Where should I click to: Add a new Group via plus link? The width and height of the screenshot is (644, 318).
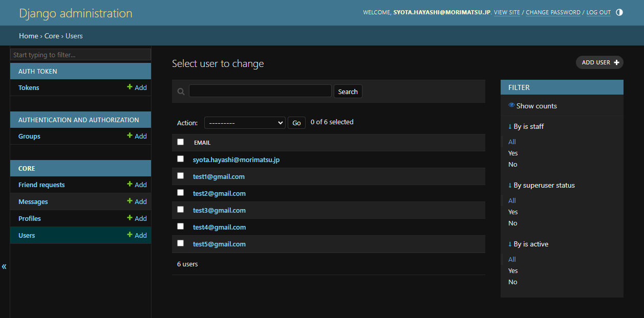pyautogui.click(x=137, y=136)
